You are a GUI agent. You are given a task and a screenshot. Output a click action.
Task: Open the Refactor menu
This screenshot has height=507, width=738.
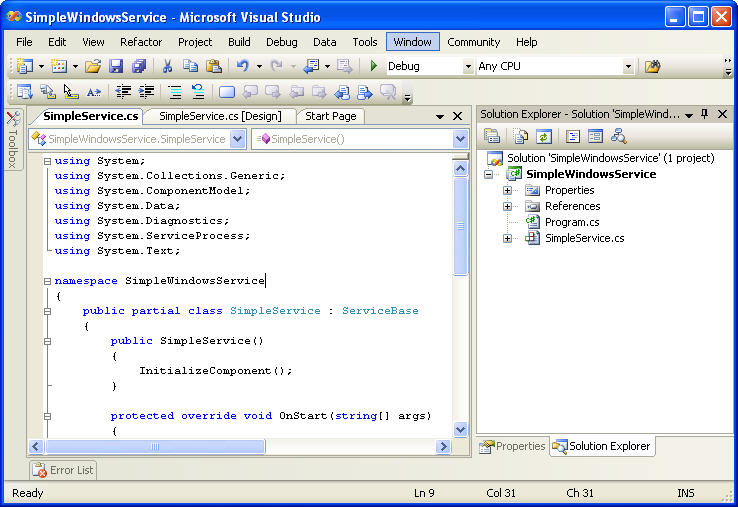coord(141,42)
